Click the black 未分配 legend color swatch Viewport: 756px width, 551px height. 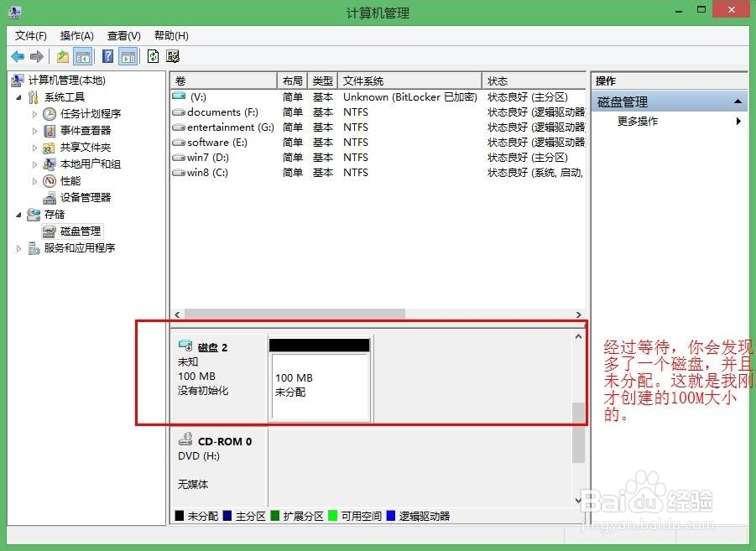click(x=180, y=517)
